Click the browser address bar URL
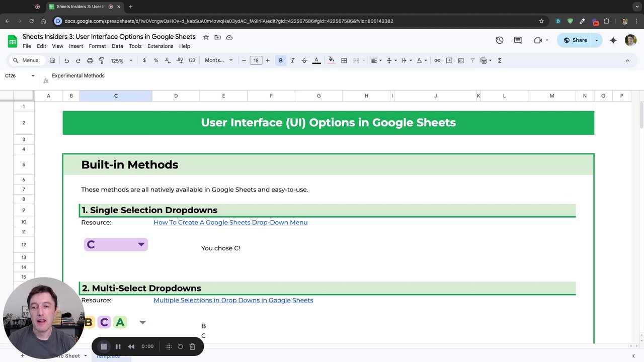 (x=229, y=21)
